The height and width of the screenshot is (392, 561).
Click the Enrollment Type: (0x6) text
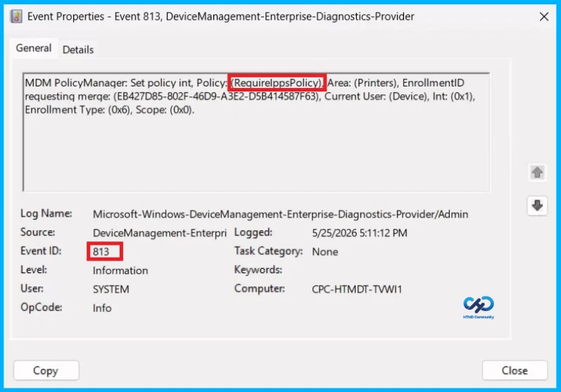pos(77,110)
